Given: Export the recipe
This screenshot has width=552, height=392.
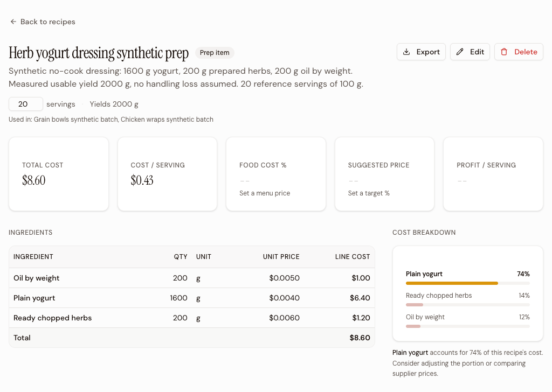Looking at the screenshot, I should tap(421, 52).
